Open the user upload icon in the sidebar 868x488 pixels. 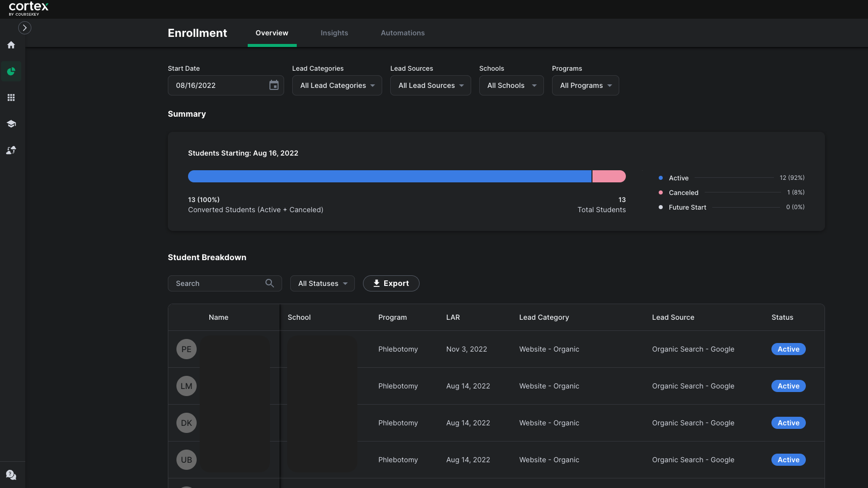coord(11,150)
